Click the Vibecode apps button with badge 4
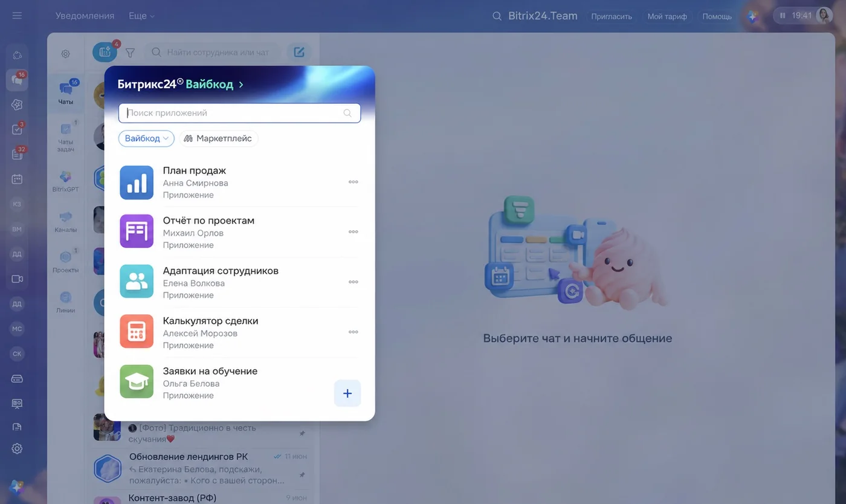 coord(105,52)
